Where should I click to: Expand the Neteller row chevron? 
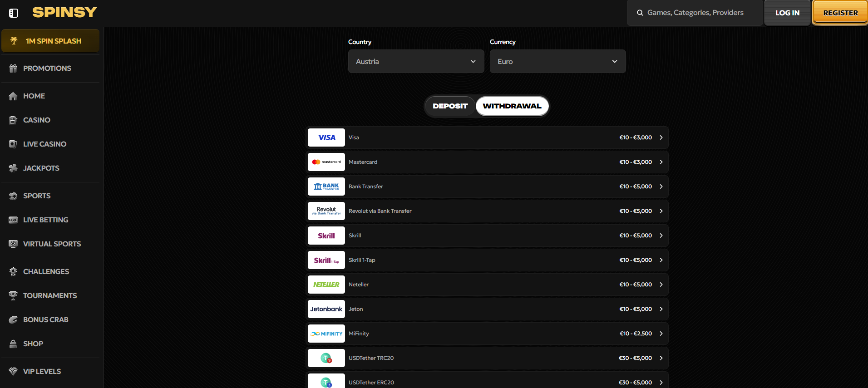click(661, 285)
